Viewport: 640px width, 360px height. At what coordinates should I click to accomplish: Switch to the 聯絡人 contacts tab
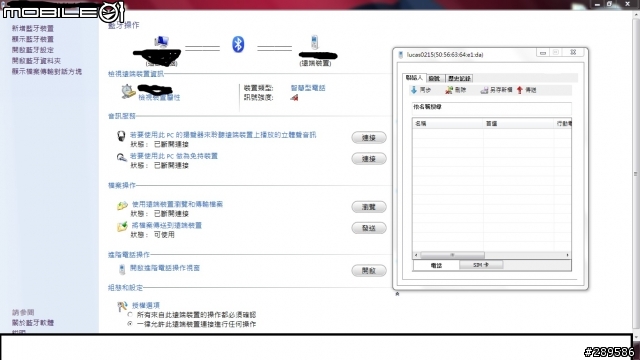coord(414,78)
